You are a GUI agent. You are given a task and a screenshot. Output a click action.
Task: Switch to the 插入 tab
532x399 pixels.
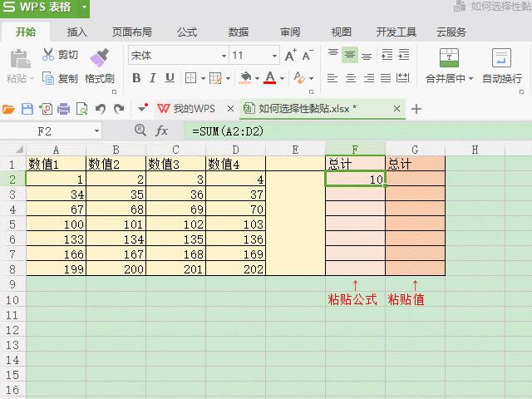tap(77, 32)
